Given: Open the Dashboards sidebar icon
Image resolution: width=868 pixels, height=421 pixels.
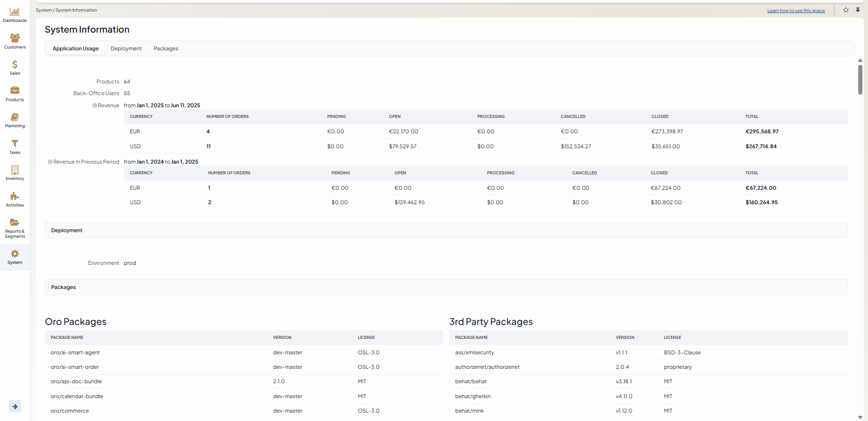Looking at the screenshot, I should [15, 12].
